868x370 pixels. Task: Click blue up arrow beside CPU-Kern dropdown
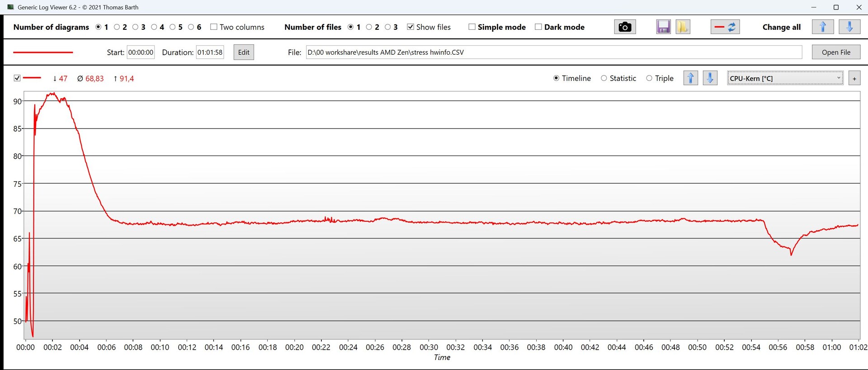click(690, 78)
